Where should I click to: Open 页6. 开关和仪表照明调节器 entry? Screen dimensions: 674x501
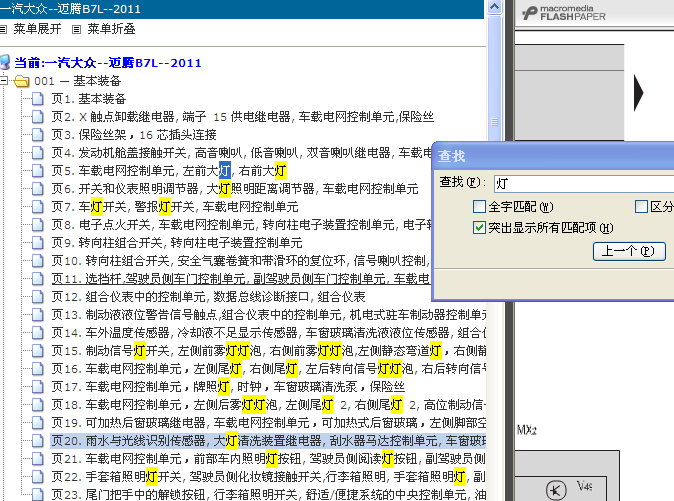click(x=235, y=189)
